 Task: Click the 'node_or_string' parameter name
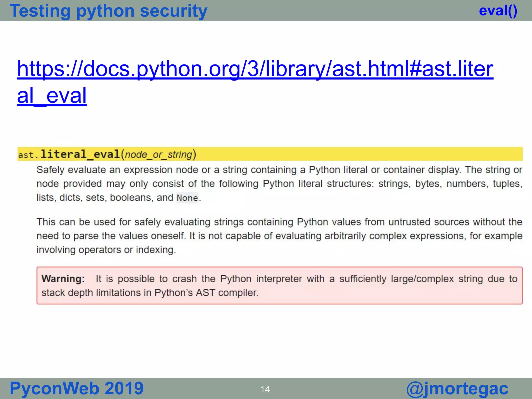[x=158, y=155]
